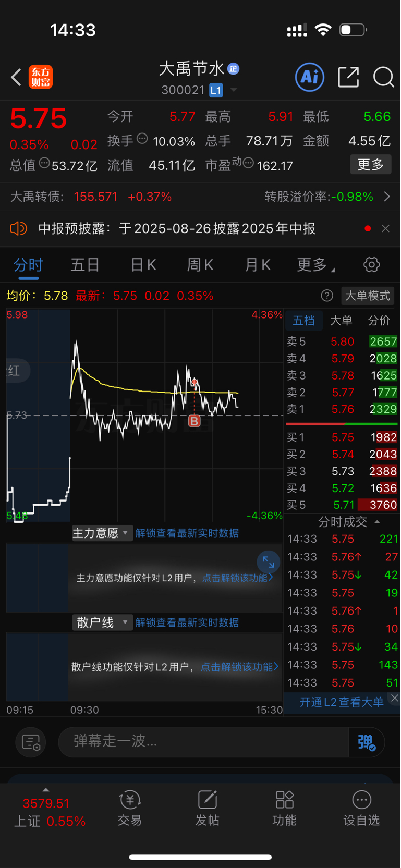The height and width of the screenshot is (868, 401).
Task: Click the 更多 button in quote header
Action: 371,165
